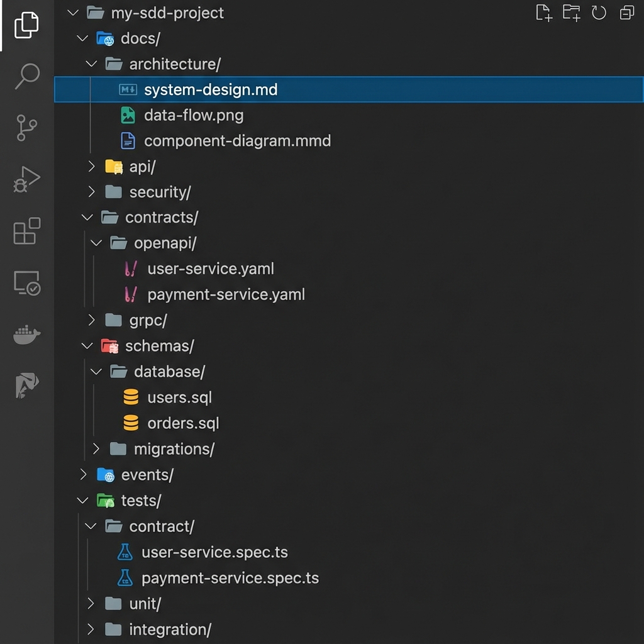Open the users.sql file

[x=179, y=397]
